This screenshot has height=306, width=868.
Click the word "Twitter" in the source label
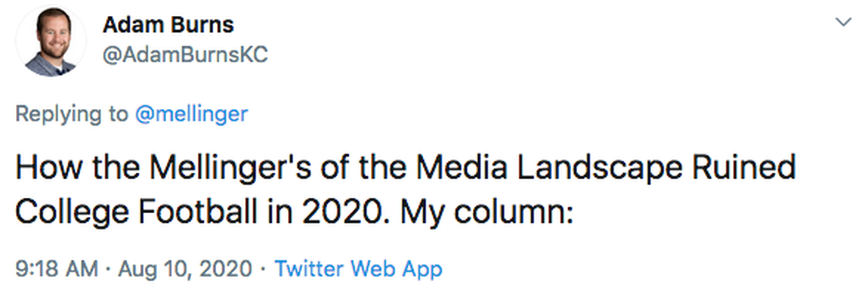308,268
